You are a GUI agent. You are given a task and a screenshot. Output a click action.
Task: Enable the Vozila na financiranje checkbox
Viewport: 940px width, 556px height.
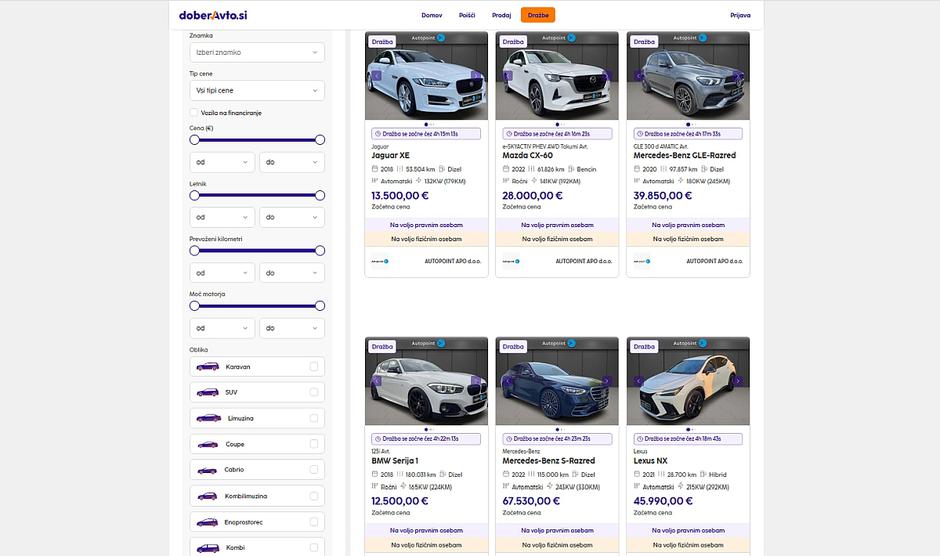pos(194,113)
